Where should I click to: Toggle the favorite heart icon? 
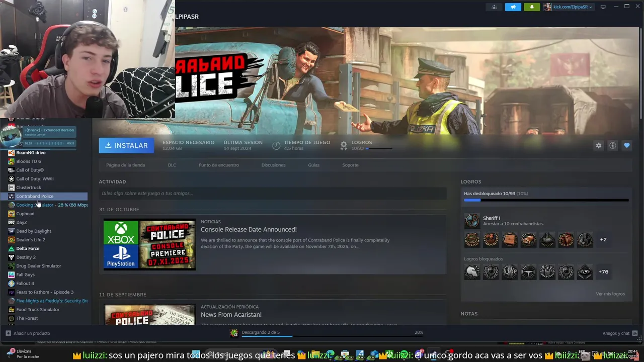pos(627,145)
